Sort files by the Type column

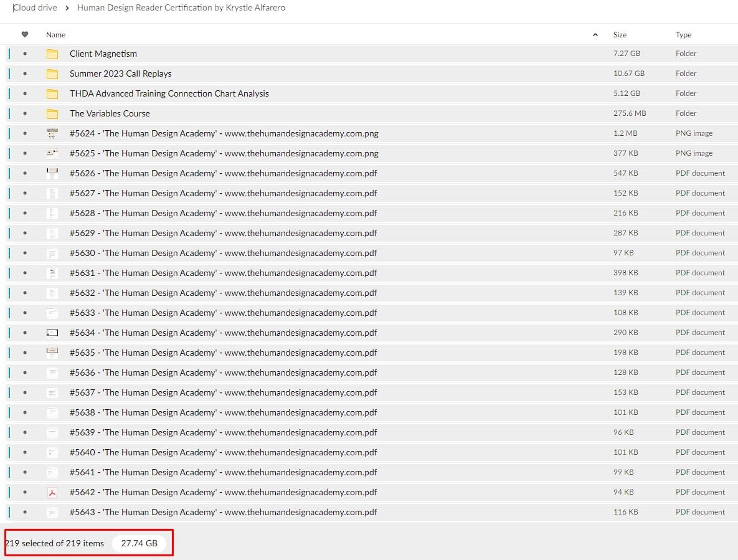tap(683, 35)
